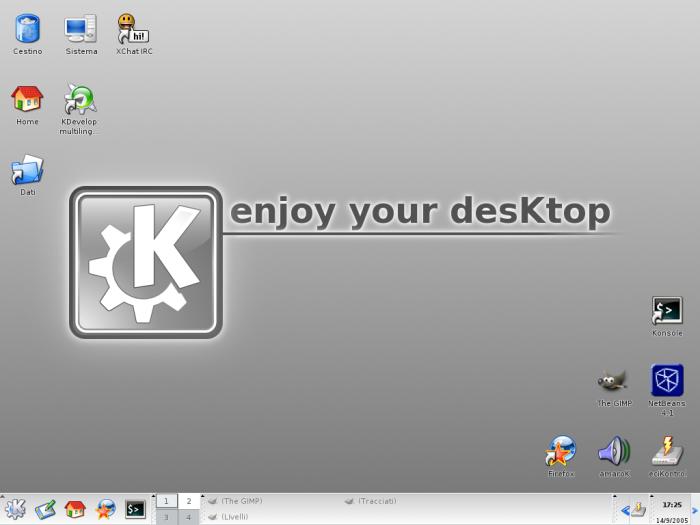
Task: Open Home folder from the panel
Action: (x=75, y=509)
